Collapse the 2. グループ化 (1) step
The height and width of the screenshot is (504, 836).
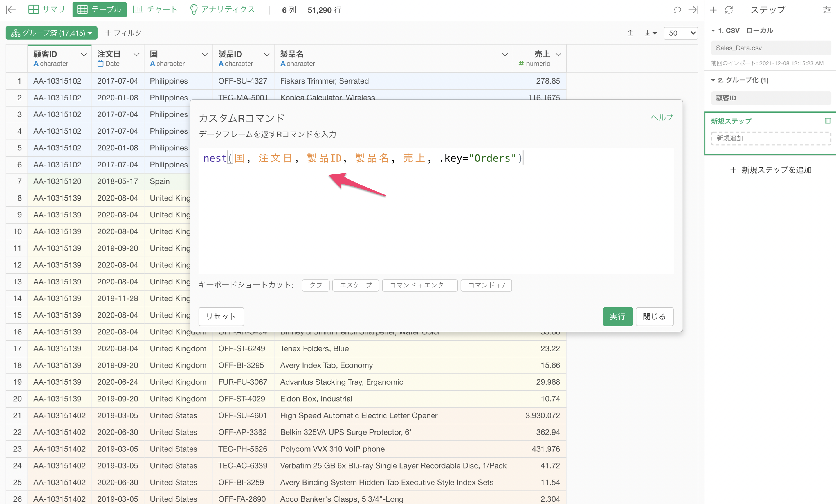[x=713, y=80]
